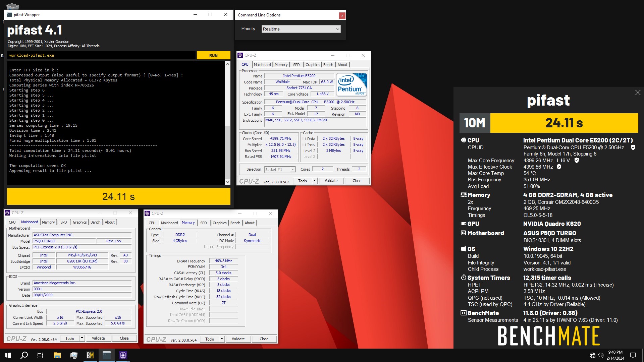Viewport: 644px width, 362px height.
Task: Open the Socket #1 selection dropdown
Action: coord(280,170)
